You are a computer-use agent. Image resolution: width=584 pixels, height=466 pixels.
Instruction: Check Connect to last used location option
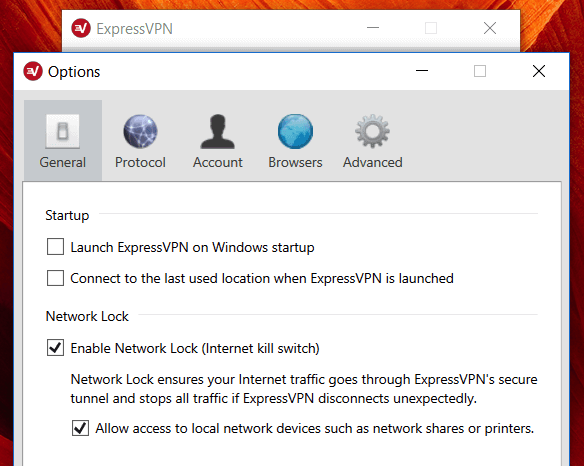click(x=55, y=278)
